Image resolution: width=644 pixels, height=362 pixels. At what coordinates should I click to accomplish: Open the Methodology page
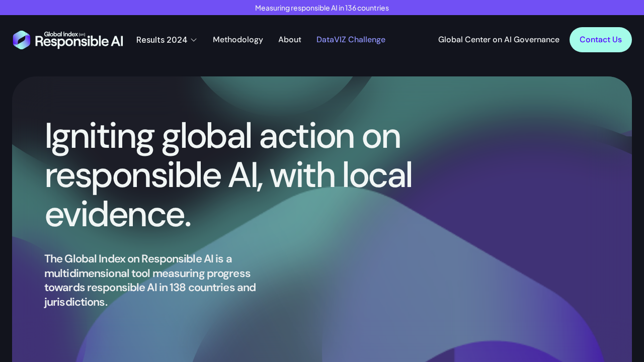(237, 39)
